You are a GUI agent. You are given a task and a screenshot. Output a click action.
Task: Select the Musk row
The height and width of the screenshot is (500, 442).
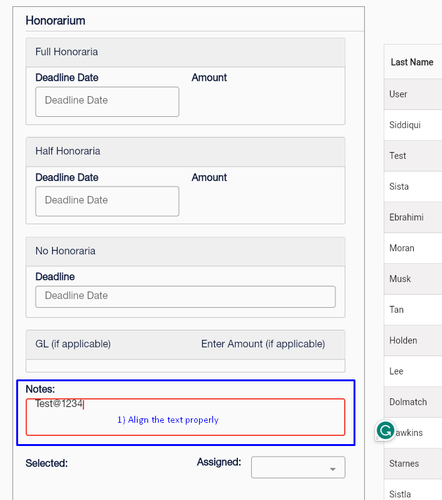pyautogui.click(x=413, y=279)
